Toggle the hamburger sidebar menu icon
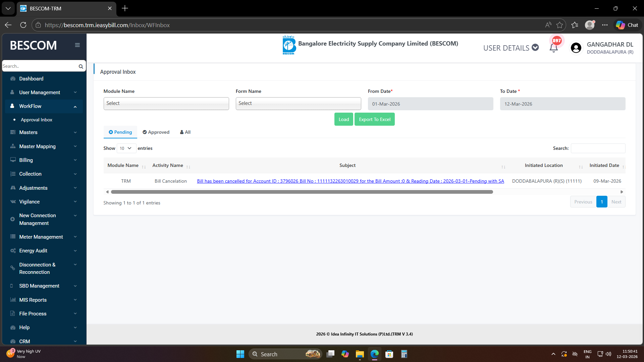The image size is (644, 362). [77, 45]
